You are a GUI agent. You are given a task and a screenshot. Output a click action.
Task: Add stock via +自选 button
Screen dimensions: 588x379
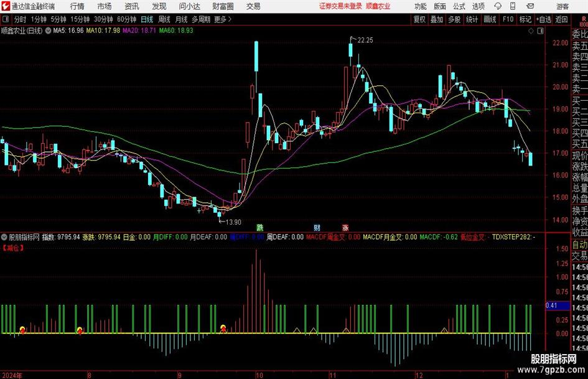click(544, 19)
